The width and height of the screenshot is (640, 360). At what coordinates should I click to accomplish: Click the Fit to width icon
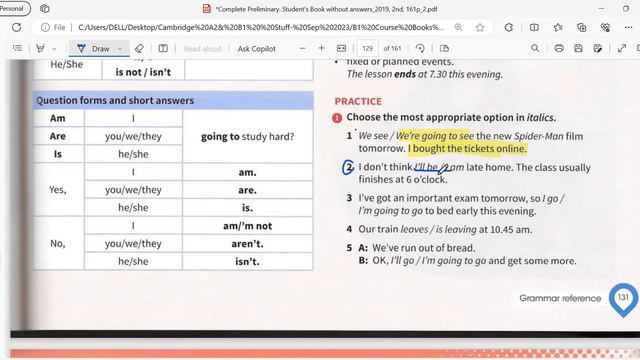pyautogui.click(x=341, y=48)
